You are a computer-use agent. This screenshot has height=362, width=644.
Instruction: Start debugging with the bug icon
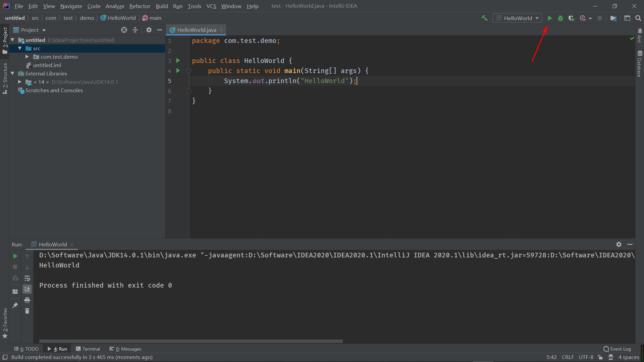coord(560,18)
